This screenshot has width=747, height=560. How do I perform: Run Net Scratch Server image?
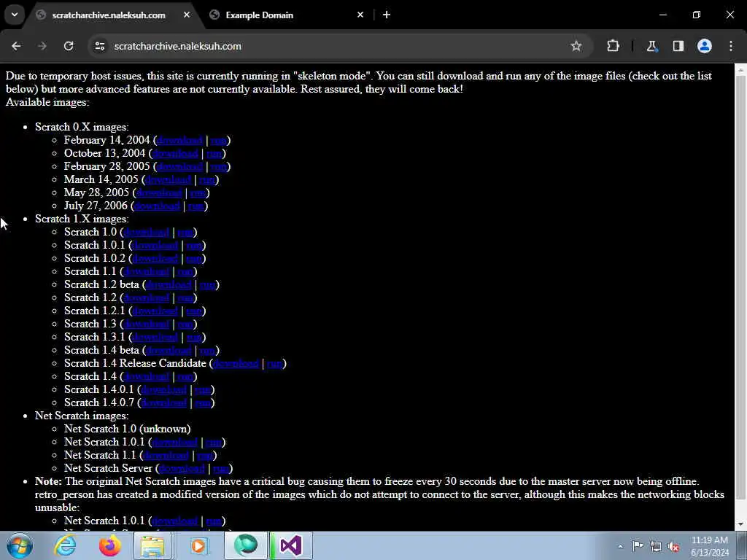222,469
